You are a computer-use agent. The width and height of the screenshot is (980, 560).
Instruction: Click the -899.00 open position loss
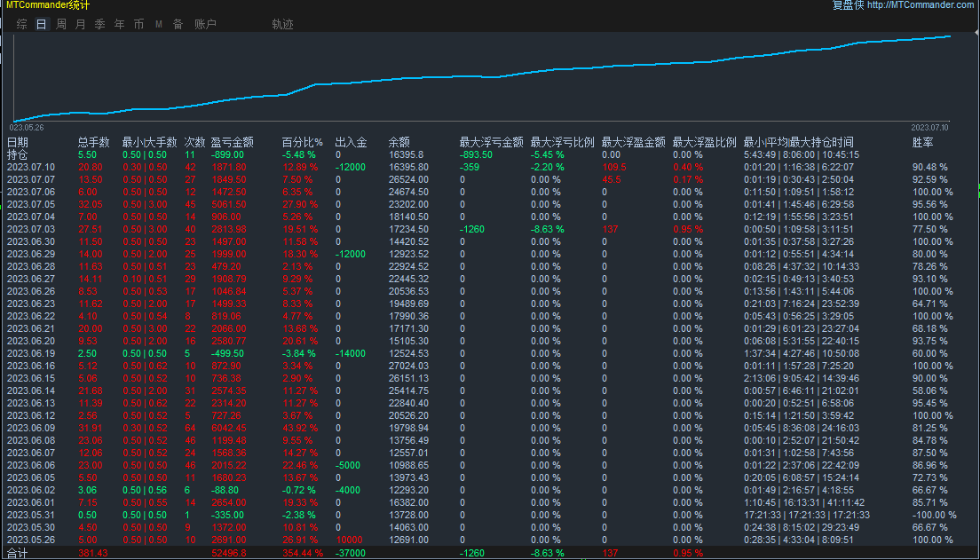pos(227,154)
